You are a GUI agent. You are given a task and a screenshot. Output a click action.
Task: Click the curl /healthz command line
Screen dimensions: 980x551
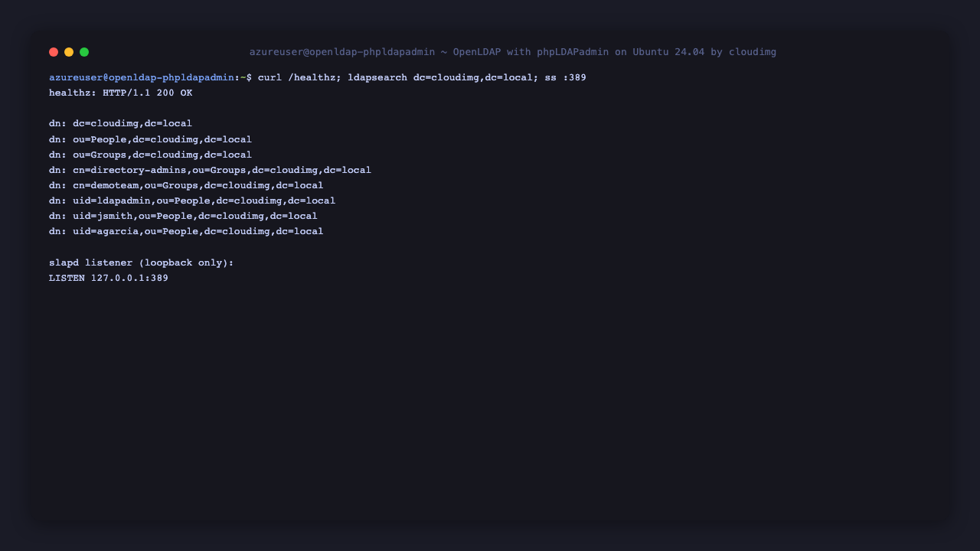pyautogui.click(x=422, y=78)
